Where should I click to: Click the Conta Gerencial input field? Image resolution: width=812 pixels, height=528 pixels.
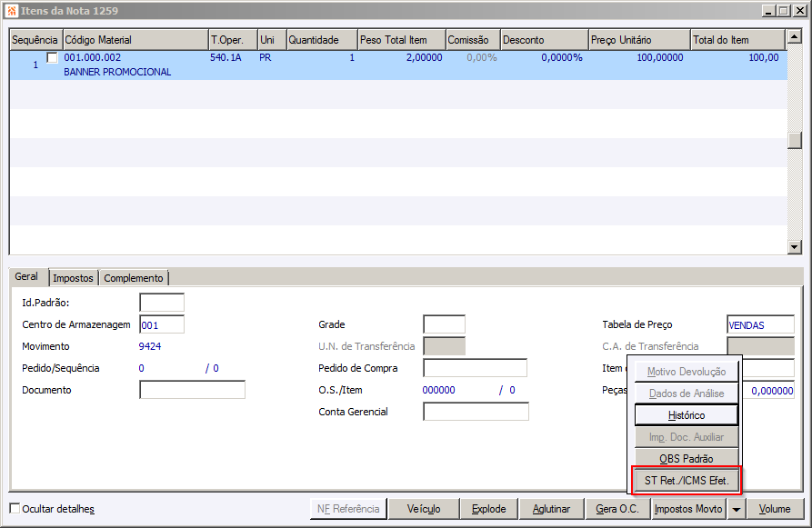(x=476, y=412)
